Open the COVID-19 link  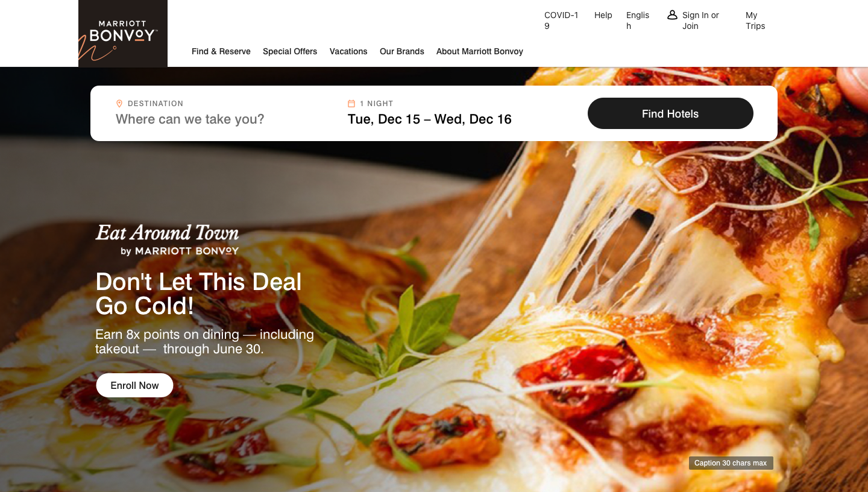pyautogui.click(x=561, y=20)
